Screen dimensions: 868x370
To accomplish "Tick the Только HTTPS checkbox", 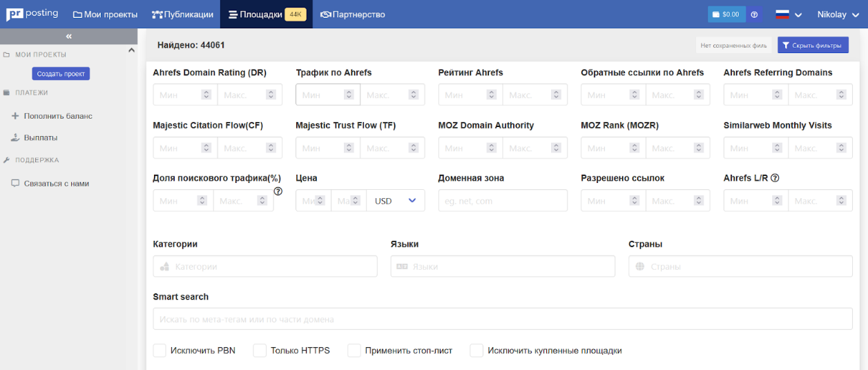I will [x=260, y=351].
